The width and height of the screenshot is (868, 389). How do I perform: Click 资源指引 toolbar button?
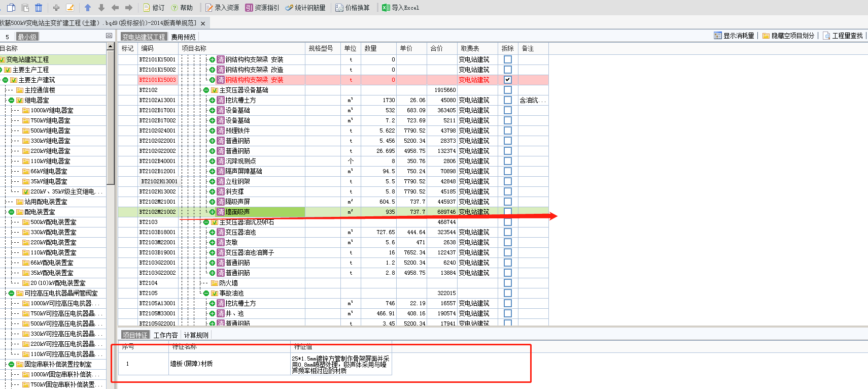(x=262, y=8)
